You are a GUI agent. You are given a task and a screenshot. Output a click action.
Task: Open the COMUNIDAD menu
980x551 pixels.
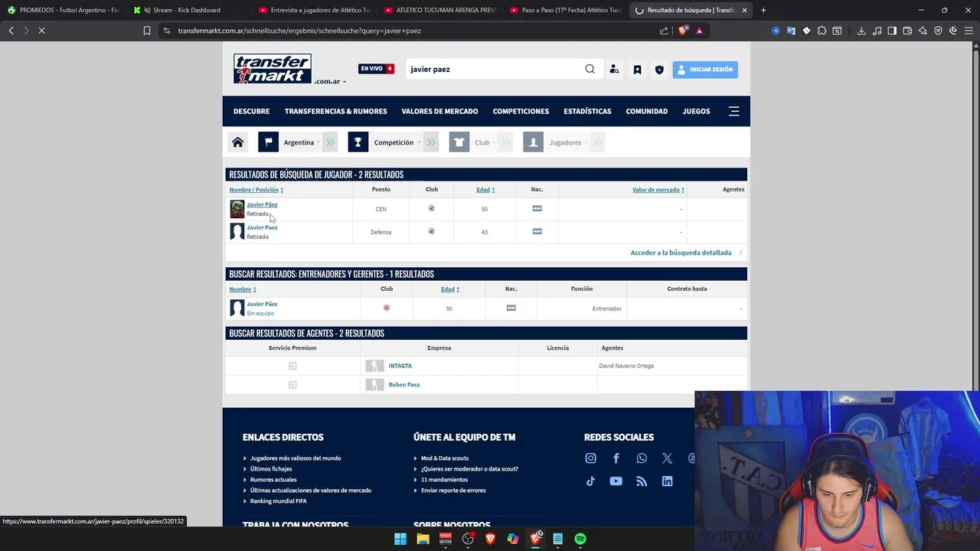click(646, 111)
